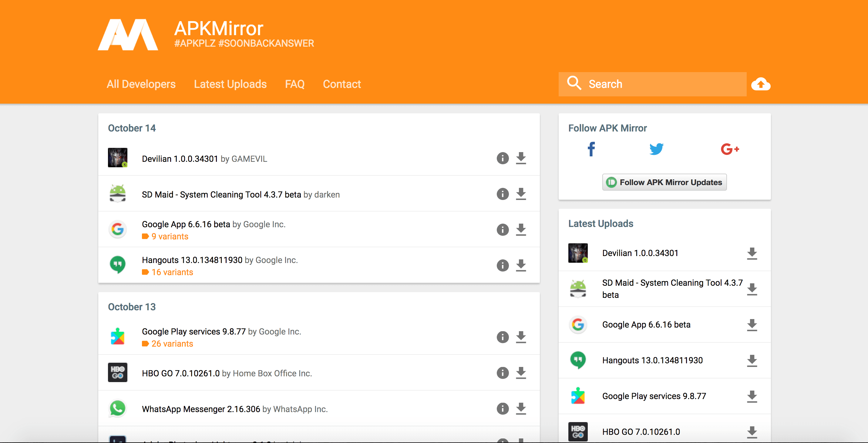Click the October 14 heading
The width and height of the screenshot is (868, 443).
pos(132,128)
